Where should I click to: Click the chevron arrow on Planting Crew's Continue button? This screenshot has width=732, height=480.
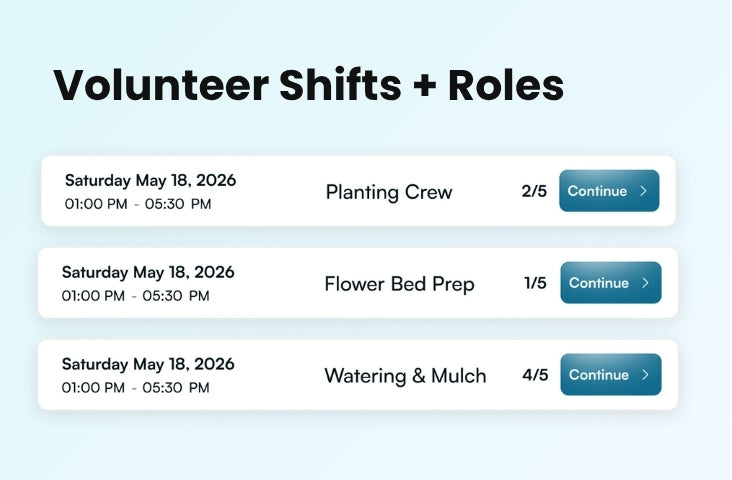pos(643,191)
